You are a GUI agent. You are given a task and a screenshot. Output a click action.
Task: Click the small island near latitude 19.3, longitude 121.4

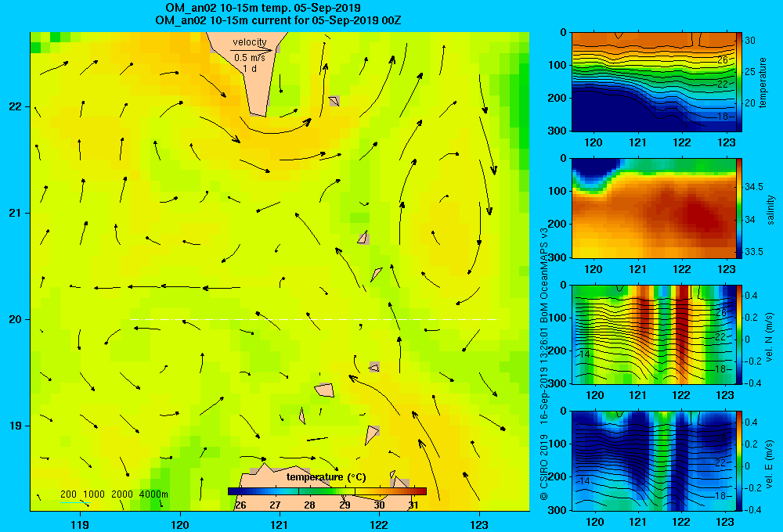click(325, 390)
